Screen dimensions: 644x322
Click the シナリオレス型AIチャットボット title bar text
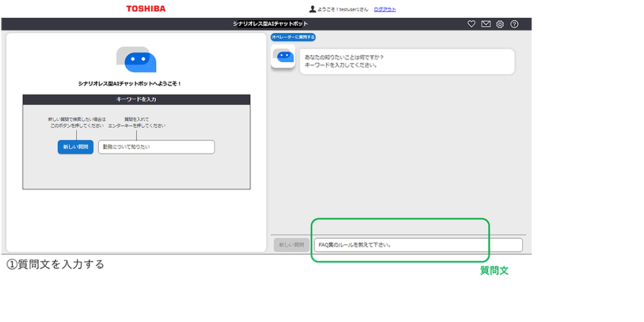click(270, 24)
